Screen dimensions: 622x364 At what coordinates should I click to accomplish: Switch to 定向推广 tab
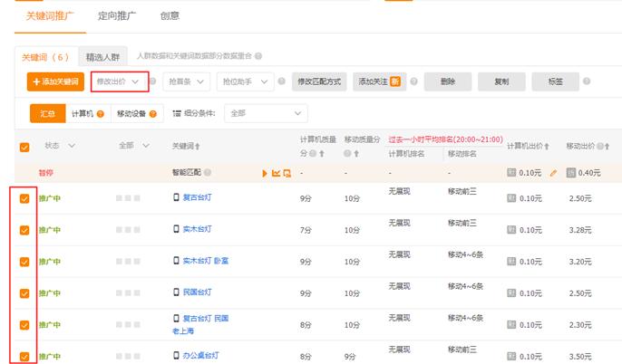click(117, 15)
